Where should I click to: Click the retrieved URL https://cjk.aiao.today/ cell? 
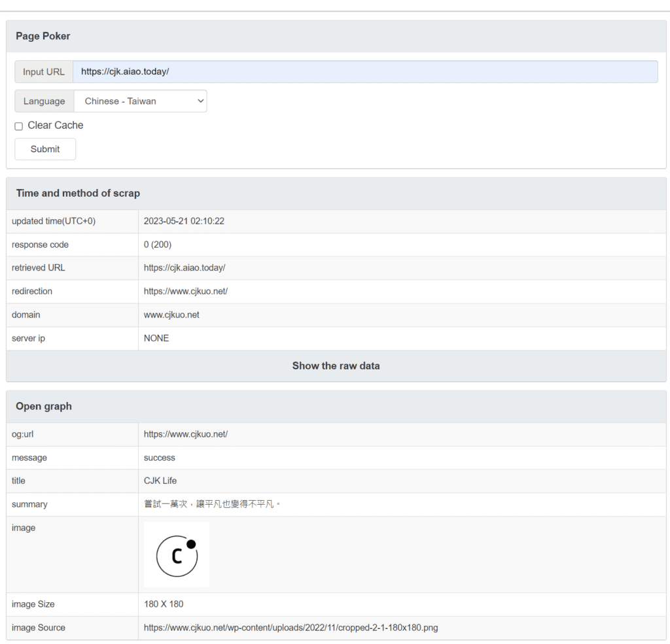click(x=185, y=268)
